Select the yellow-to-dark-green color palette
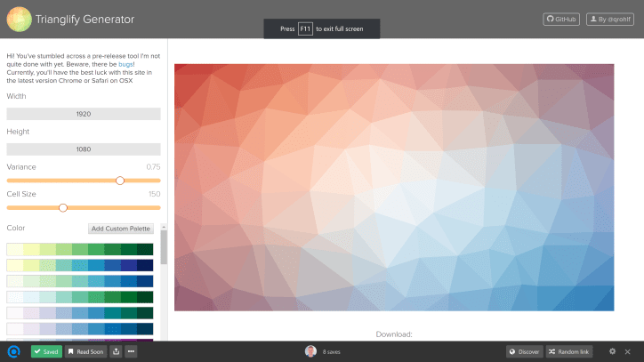644x362 pixels. [79, 249]
